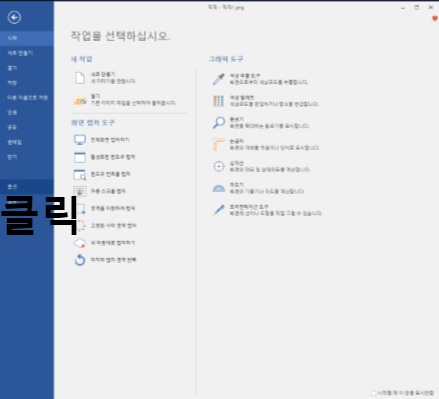The width and height of the screenshot is (439, 399).
Task: Launch the protractor tool icon
Action: click(219, 188)
